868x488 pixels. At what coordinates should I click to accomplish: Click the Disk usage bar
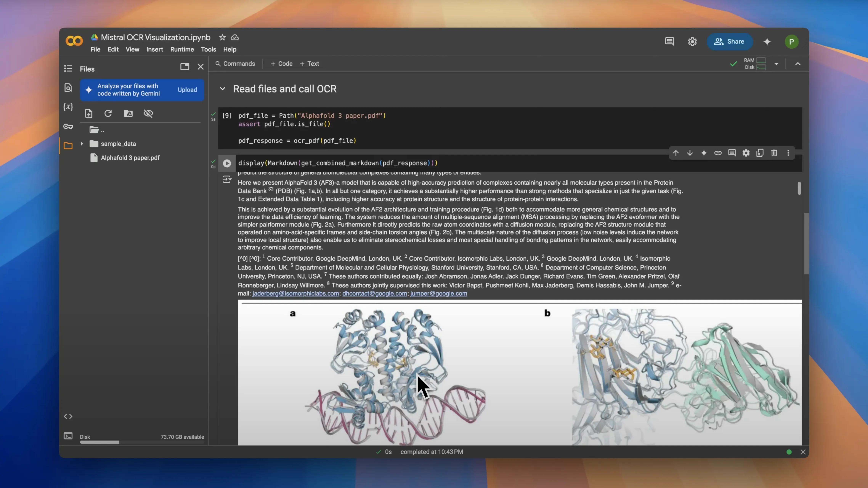coord(142,442)
